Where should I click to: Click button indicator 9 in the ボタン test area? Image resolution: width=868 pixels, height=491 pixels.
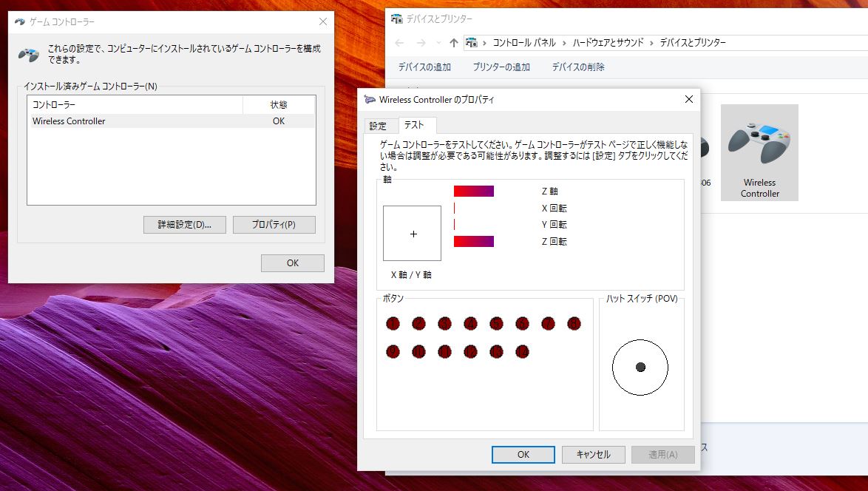click(x=393, y=351)
